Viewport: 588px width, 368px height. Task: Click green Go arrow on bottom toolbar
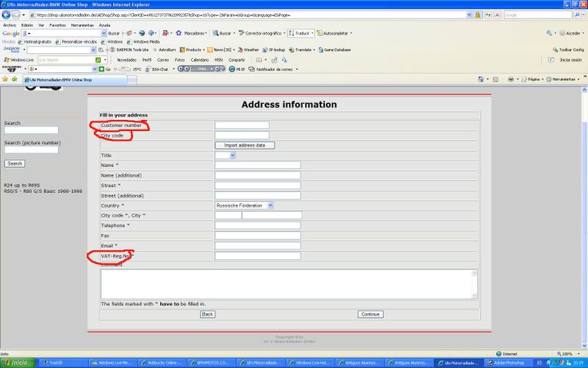click(x=101, y=69)
